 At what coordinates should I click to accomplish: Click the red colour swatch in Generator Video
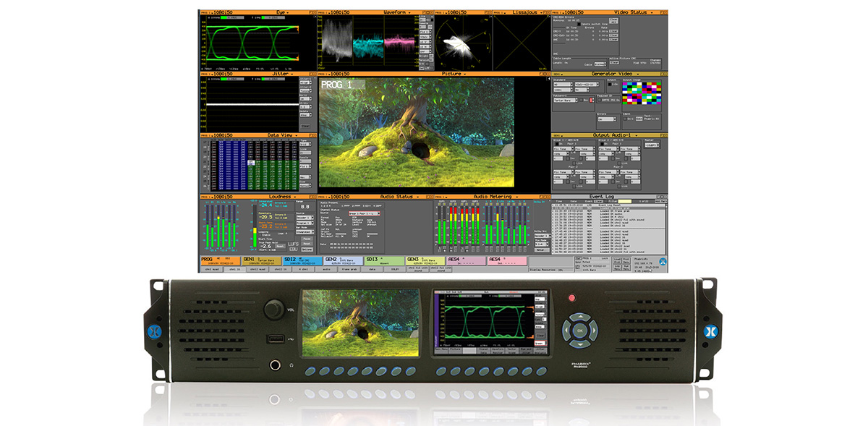[591, 101]
